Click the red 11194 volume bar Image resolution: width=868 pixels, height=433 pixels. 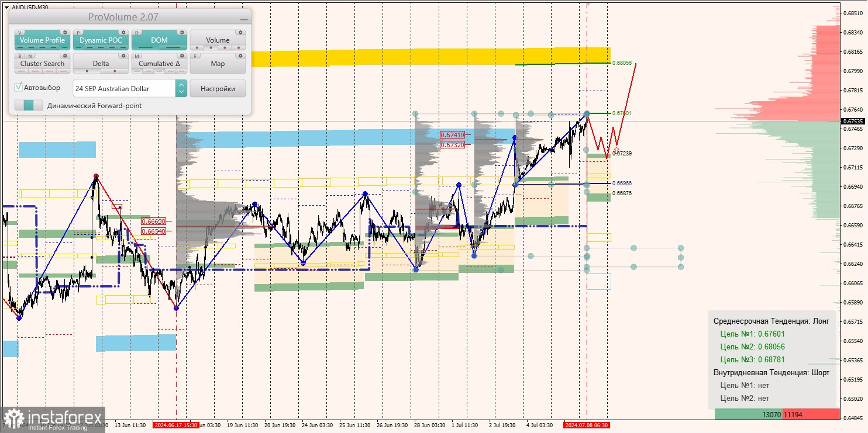[811, 414]
